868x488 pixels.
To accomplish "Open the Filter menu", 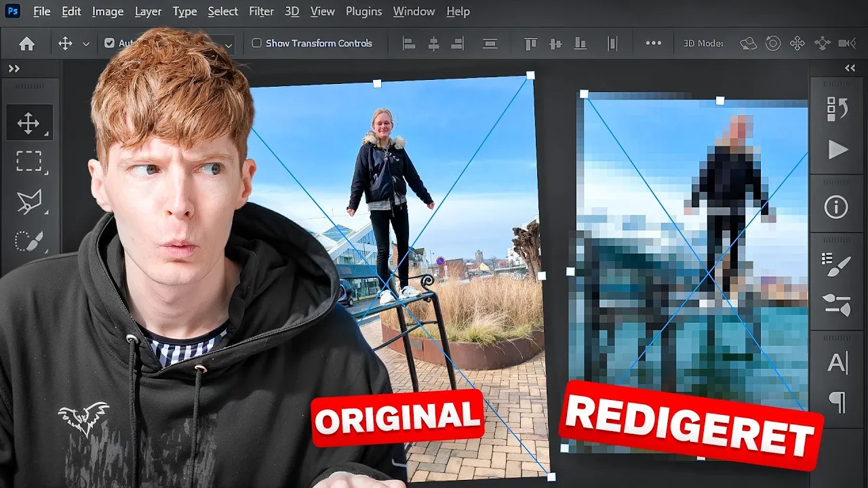I will pyautogui.click(x=261, y=12).
